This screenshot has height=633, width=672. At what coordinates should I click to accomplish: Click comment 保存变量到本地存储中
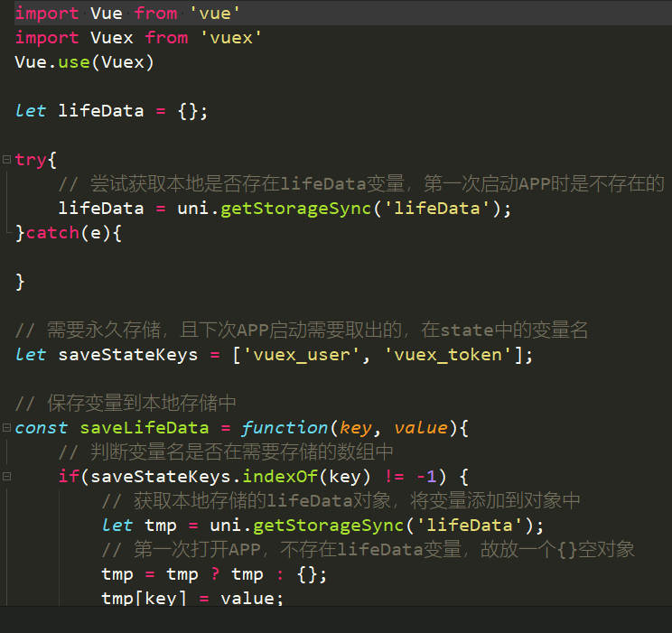[126, 404]
